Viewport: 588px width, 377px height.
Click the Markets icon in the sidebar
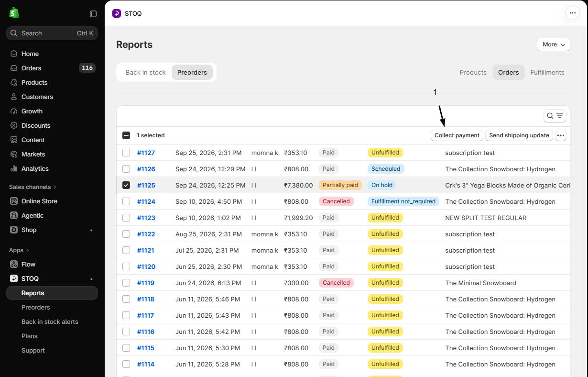click(x=14, y=154)
